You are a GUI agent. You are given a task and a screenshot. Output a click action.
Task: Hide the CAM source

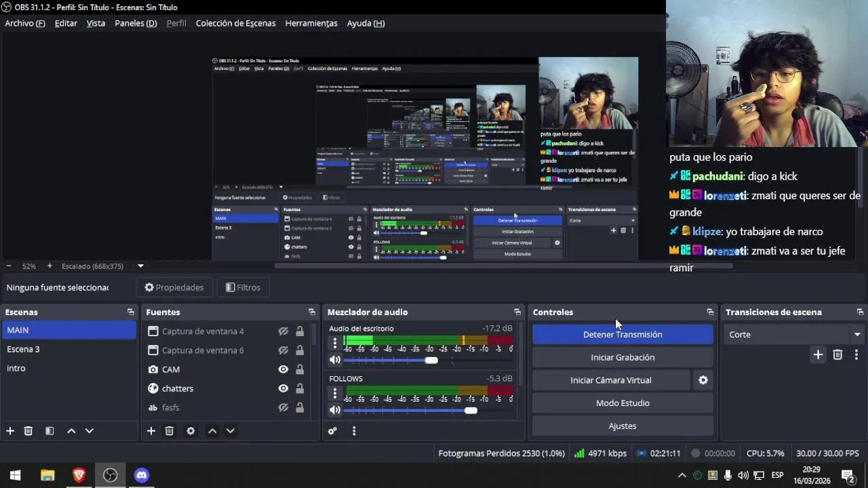pyautogui.click(x=283, y=369)
